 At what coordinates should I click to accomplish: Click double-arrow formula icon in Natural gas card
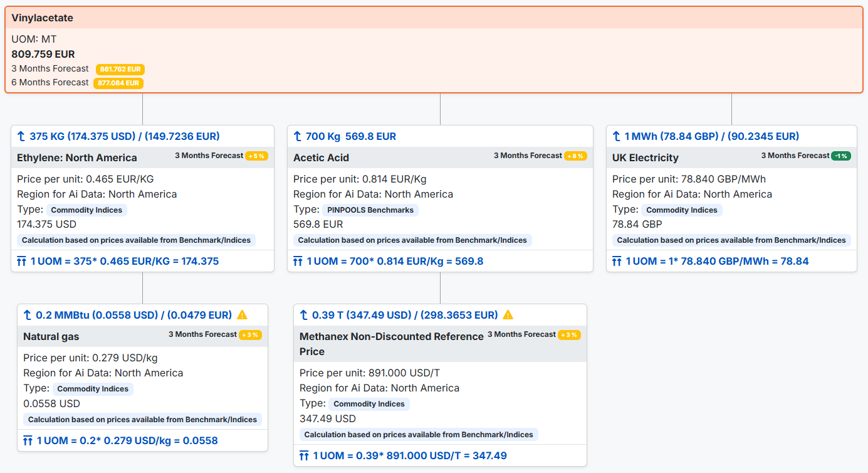pos(28,440)
